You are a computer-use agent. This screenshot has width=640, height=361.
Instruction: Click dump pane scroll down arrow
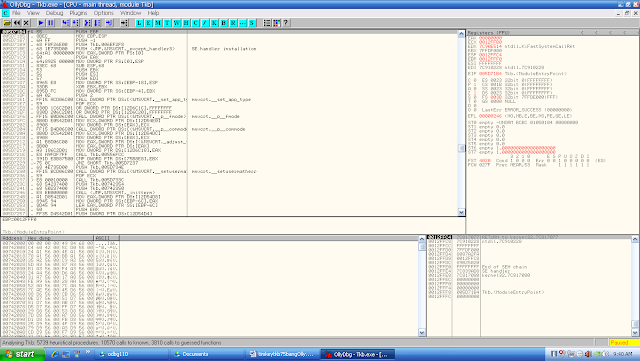pyautogui.click(x=422, y=333)
